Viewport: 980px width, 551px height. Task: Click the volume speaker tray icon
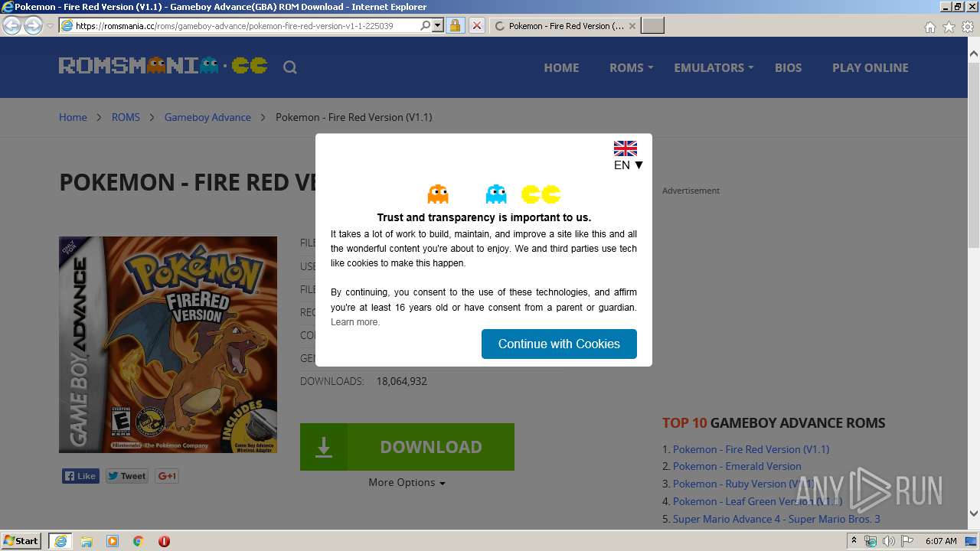tap(888, 541)
